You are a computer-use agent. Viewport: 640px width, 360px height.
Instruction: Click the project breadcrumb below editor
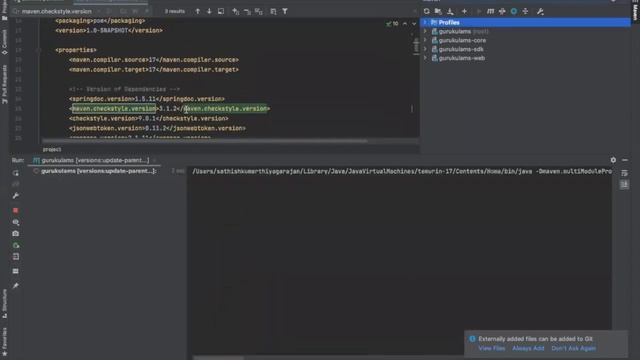[x=52, y=149]
